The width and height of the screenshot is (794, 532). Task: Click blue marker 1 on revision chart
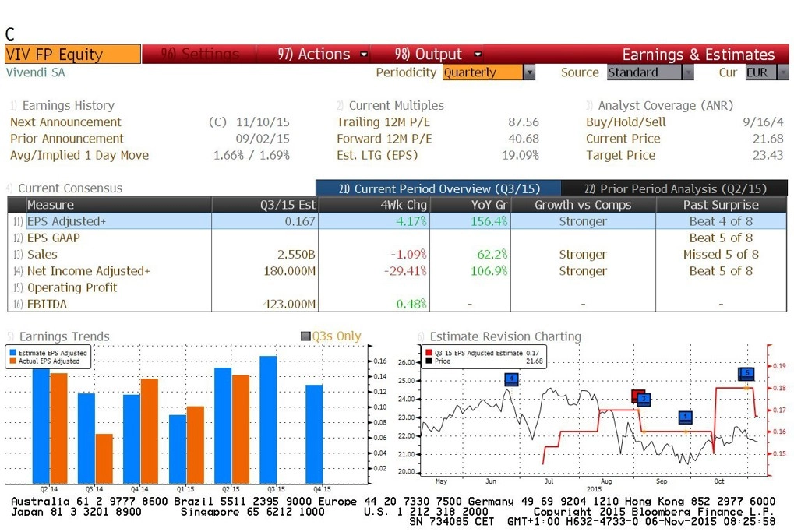[685, 417]
